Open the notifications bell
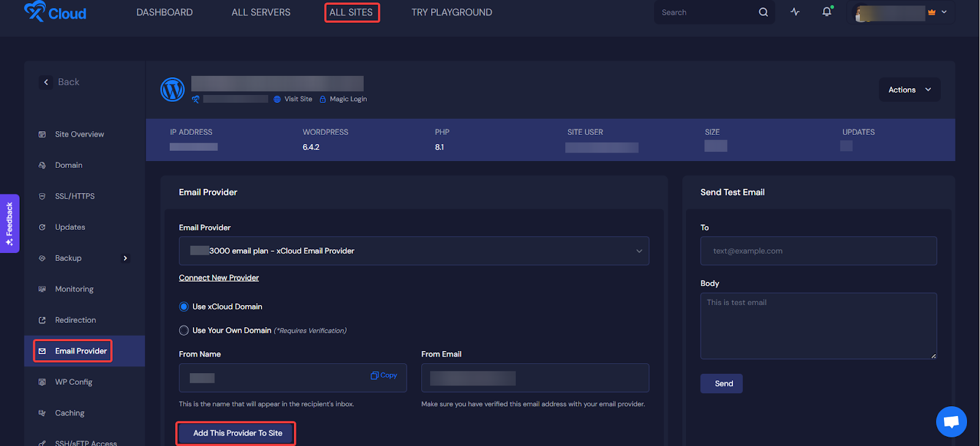This screenshot has height=446, width=980. (827, 12)
